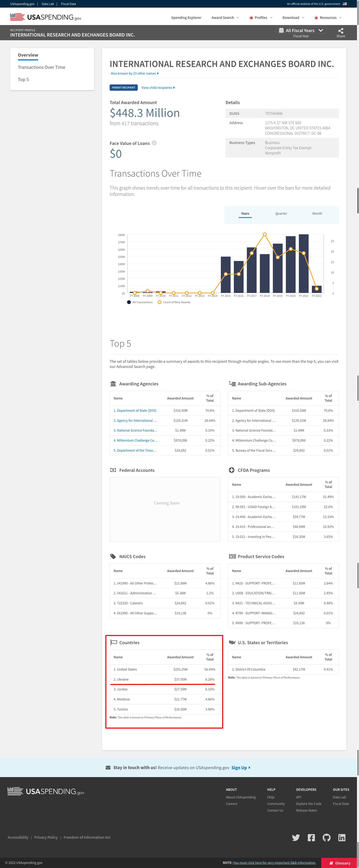Expand the Award Search menu
This screenshot has height=868, width=359.
pyautogui.click(x=225, y=17)
